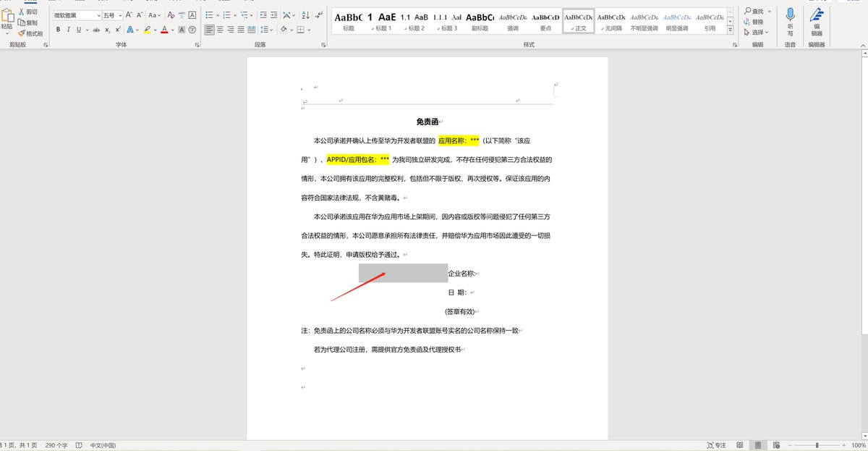Launch the Editor (编辑器) pen icon
The height and width of the screenshot is (451, 868).
[x=817, y=14]
